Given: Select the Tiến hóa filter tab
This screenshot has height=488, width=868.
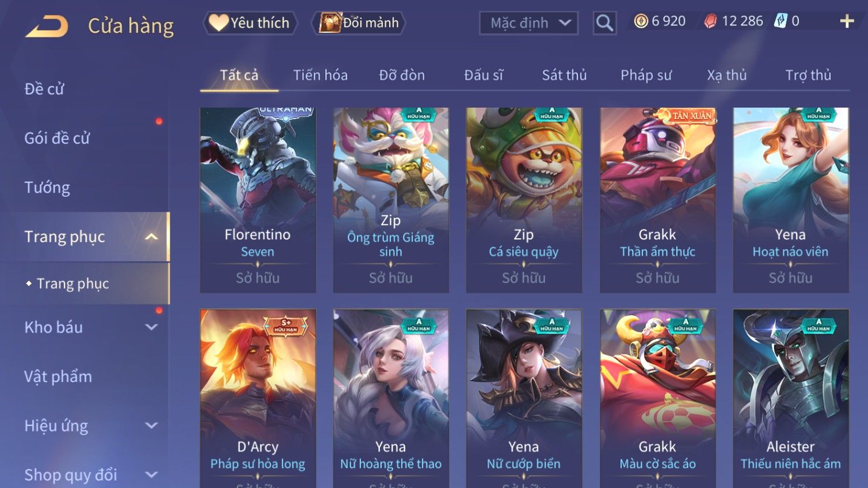Looking at the screenshot, I should (x=320, y=75).
